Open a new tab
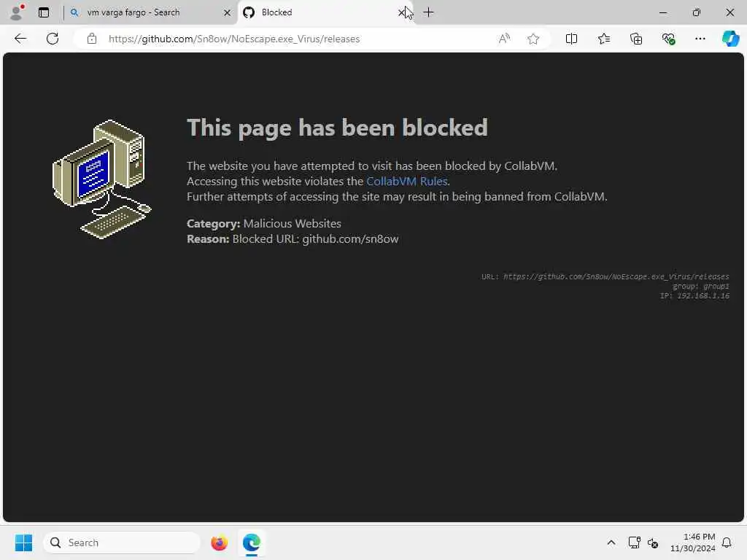This screenshot has height=560, width=747. coord(428,12)
